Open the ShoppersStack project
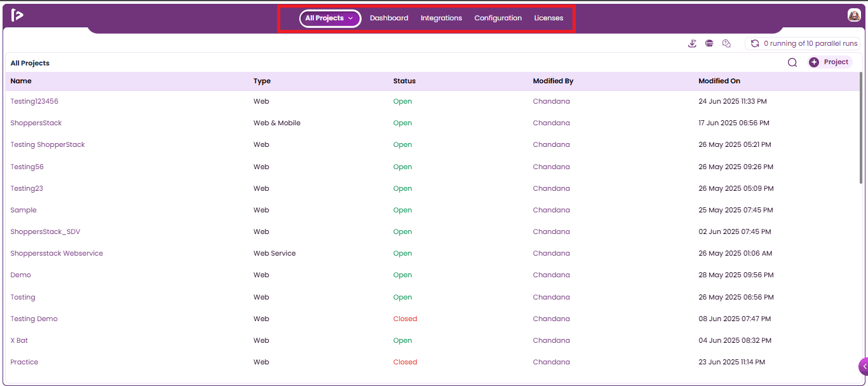The height and width of the screenshot is (386, 868). 36,123
